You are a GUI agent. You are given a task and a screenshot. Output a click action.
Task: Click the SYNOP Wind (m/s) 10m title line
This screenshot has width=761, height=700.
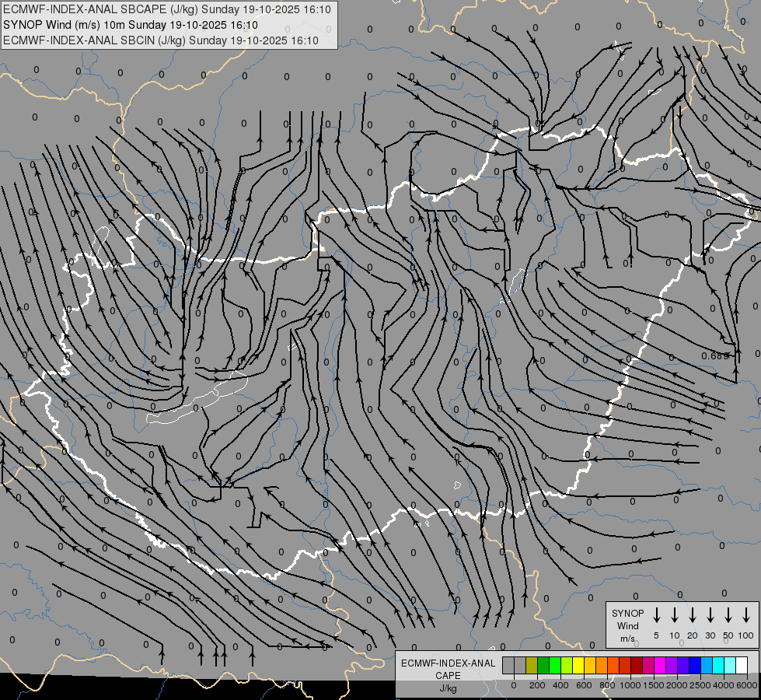[x=131, y=25]
